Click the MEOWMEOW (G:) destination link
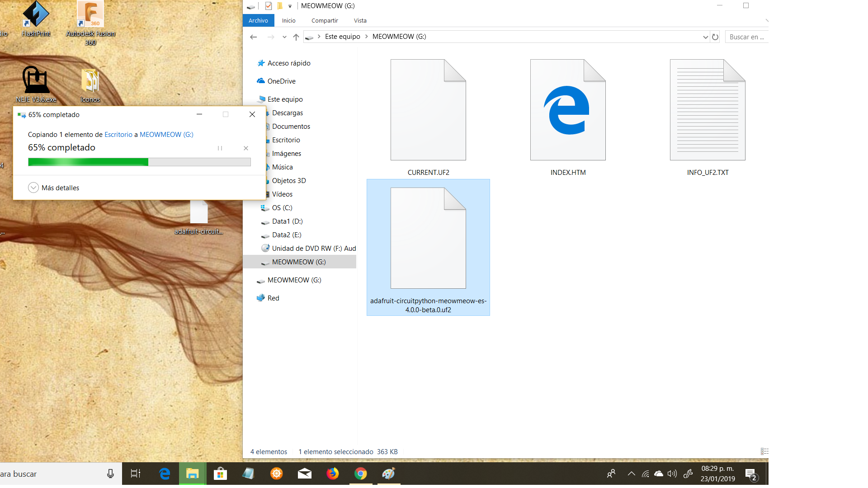The height and width of the screenshot is (488, 868). point(166,135)
